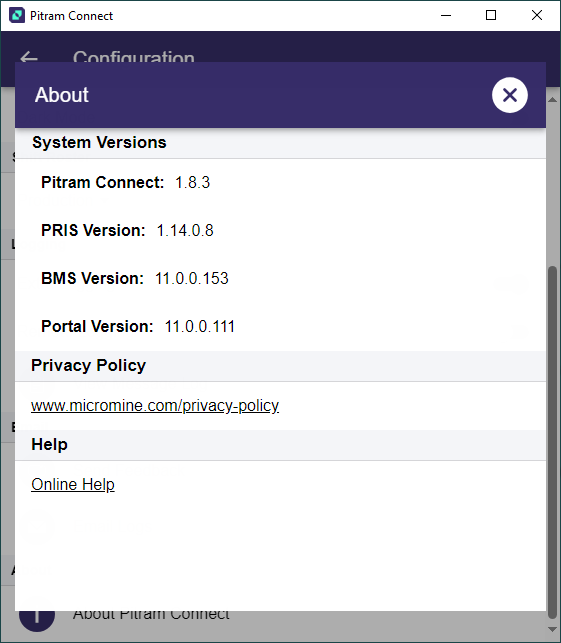Click the back arrow beside Configuration

(29, 57)
